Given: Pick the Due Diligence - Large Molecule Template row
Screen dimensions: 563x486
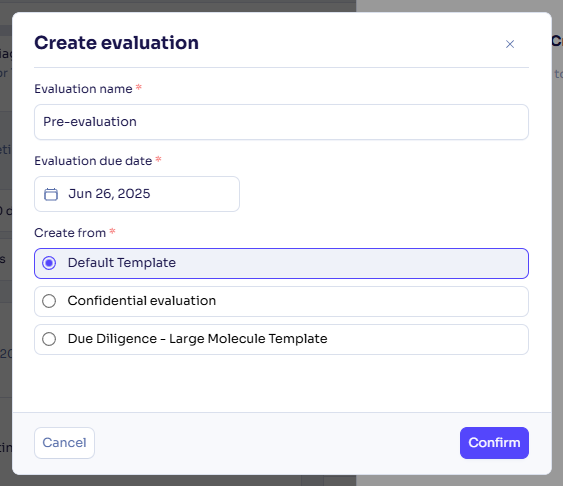Looking at the screenshot, I should click(x=281, y=339).
